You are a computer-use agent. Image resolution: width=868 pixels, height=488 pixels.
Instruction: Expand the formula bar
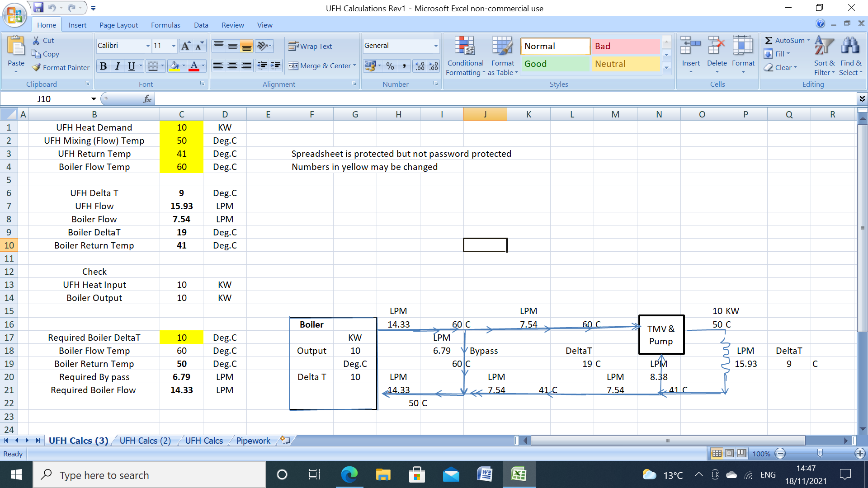coord(862,99)
